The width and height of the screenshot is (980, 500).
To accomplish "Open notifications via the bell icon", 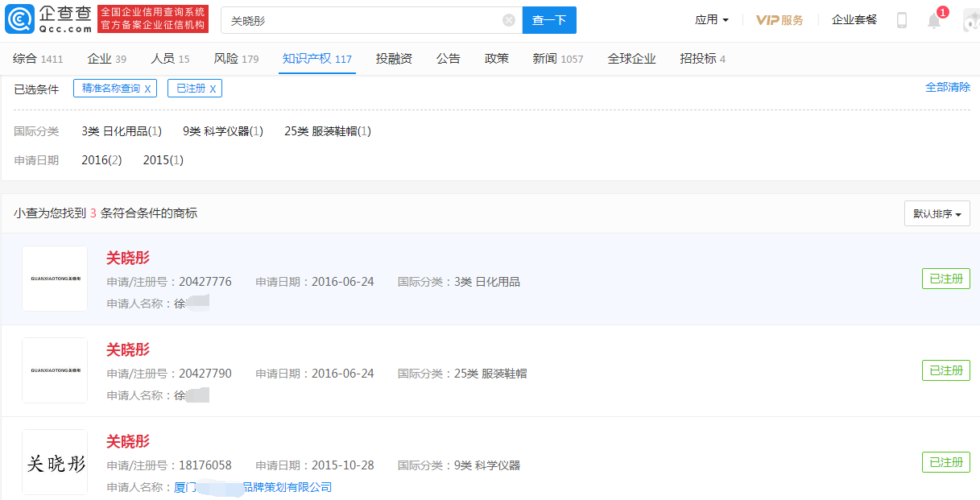I will pos(933,20).
